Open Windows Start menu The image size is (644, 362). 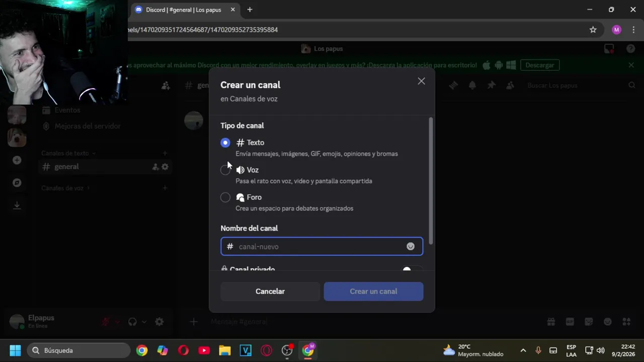coord(15,350)
